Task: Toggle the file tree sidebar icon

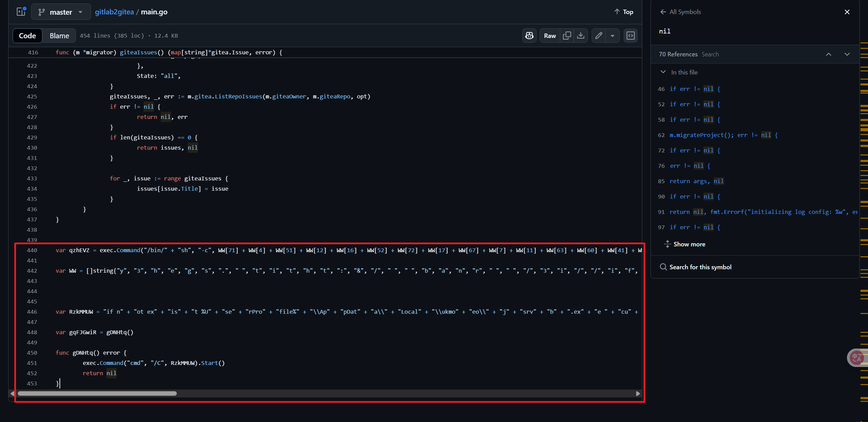Action: (x=21, y=12)
